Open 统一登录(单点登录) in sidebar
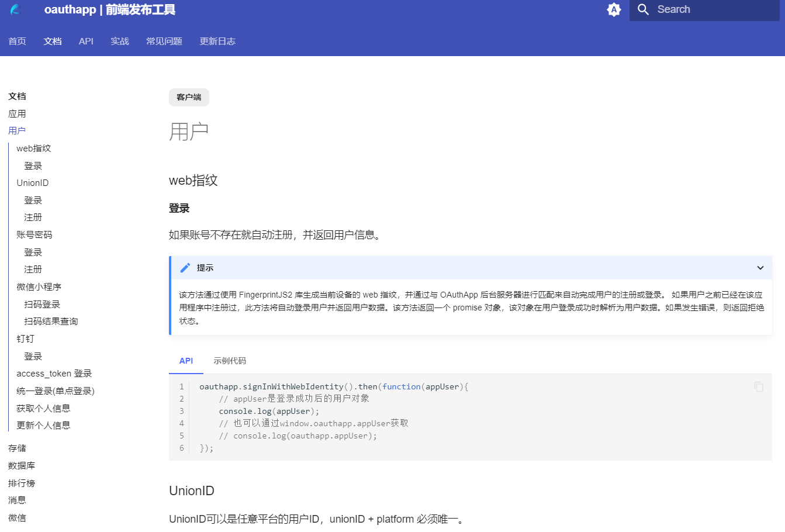The height and width of the screenshot is (532, 785). pos(56,391)
